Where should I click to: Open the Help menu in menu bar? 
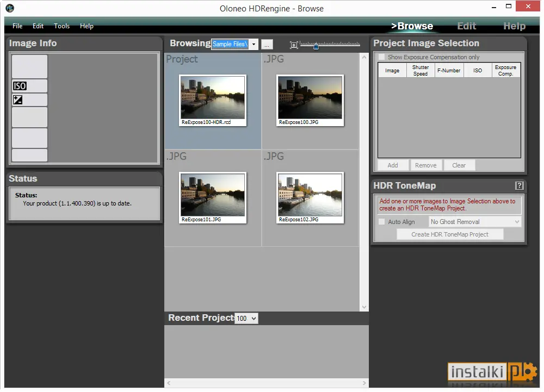86,26
